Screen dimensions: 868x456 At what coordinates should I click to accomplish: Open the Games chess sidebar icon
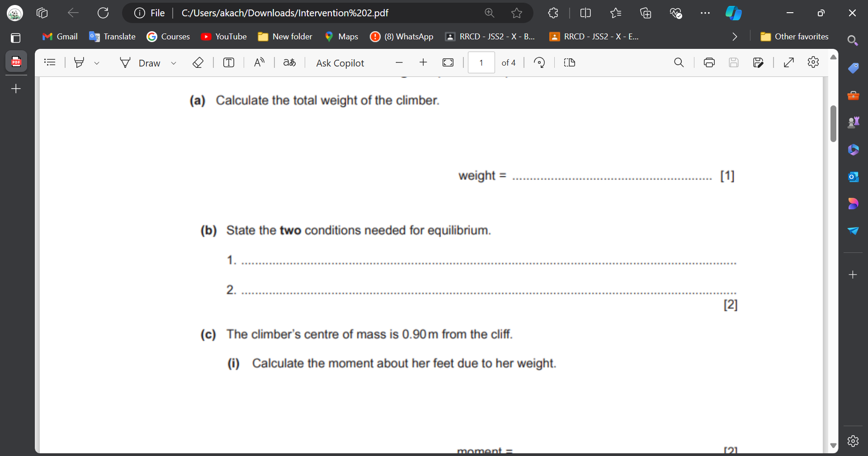point(853,123)
